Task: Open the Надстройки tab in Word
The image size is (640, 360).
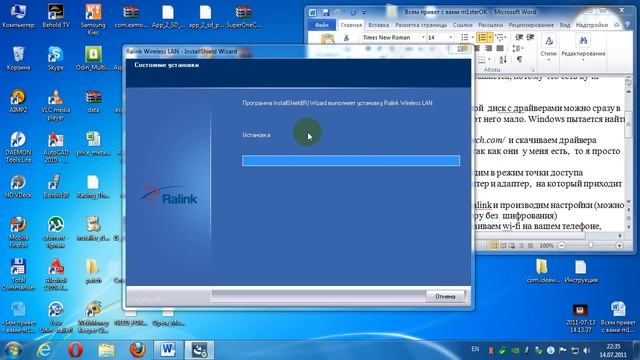Action: pyautogui.click(x=591, y=25)
